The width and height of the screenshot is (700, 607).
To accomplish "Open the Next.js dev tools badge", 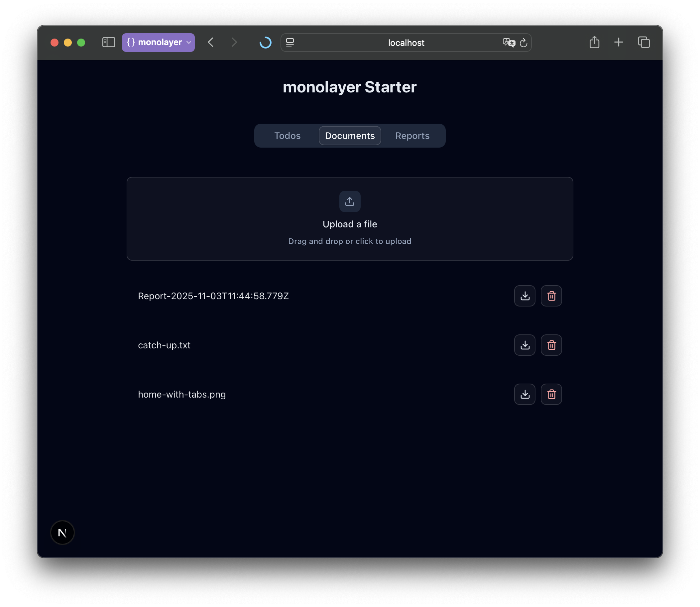I will (62, 533).
